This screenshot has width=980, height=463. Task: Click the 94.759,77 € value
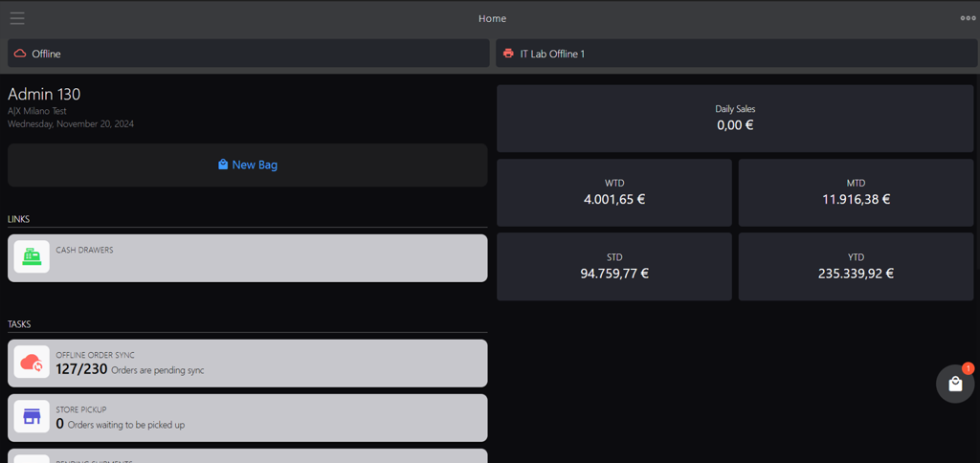pyautogui.click(x=614, y=274)
